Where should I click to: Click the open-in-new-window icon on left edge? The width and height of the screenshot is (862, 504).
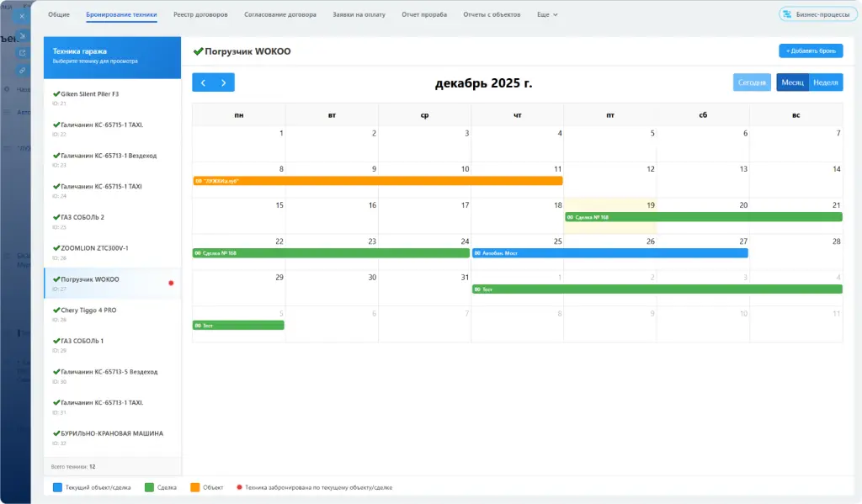click(x=22, y=52)
